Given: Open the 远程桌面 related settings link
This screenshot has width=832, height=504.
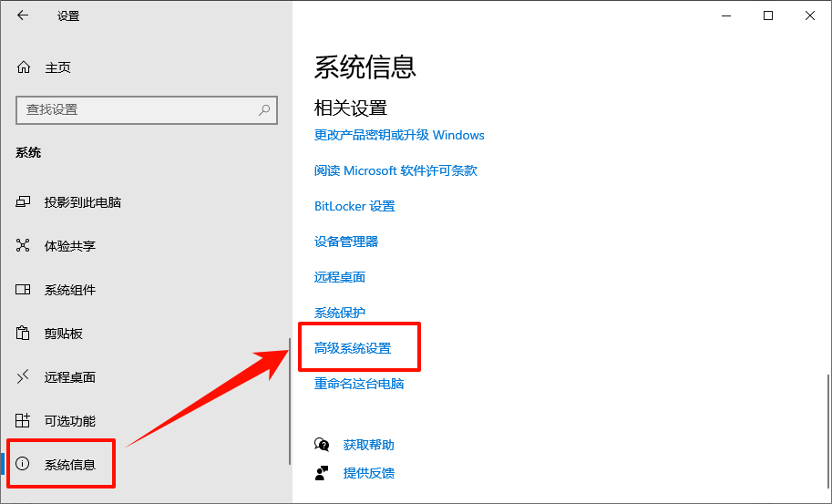Looking at the screenshot, I should [x=340, y=277].
